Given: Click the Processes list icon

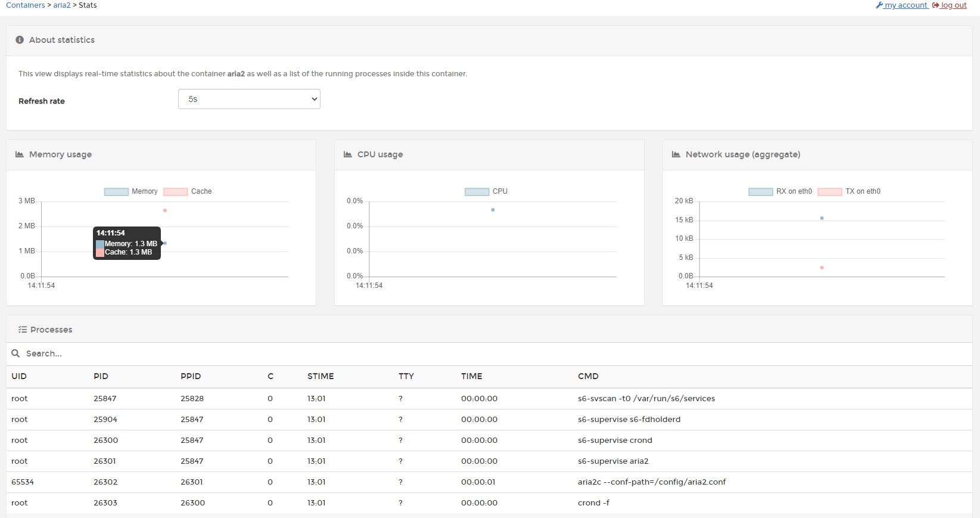Looking at the screenshot, I should (x=23, y=330).
